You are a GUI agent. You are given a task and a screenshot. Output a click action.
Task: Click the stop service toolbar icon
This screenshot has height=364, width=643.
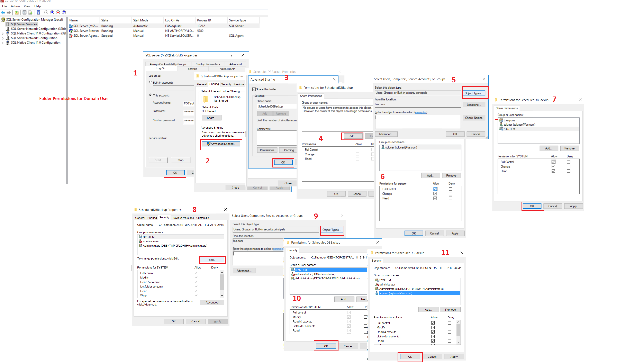click(x=58, y=12)
